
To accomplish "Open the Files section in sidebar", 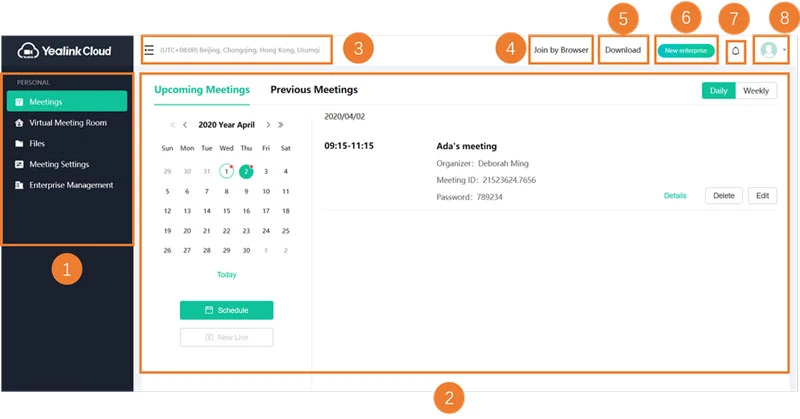I will (x=37, y=144).
